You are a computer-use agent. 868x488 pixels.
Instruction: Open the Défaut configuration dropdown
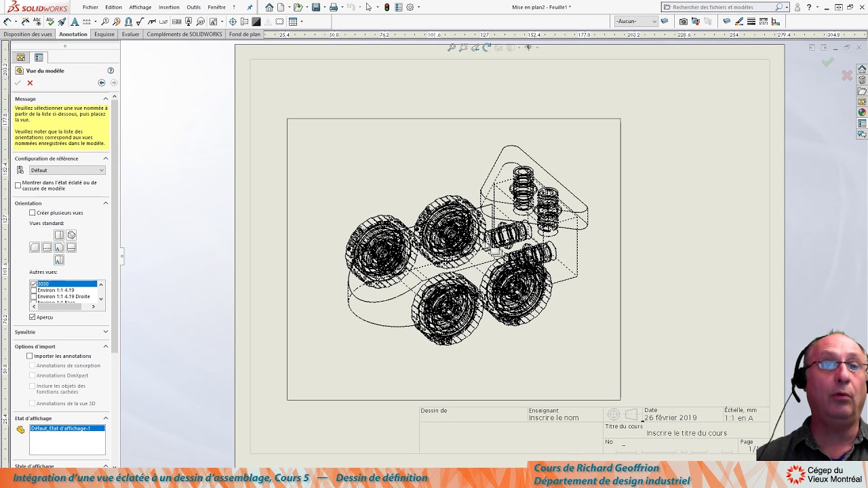tap(67, 170)
